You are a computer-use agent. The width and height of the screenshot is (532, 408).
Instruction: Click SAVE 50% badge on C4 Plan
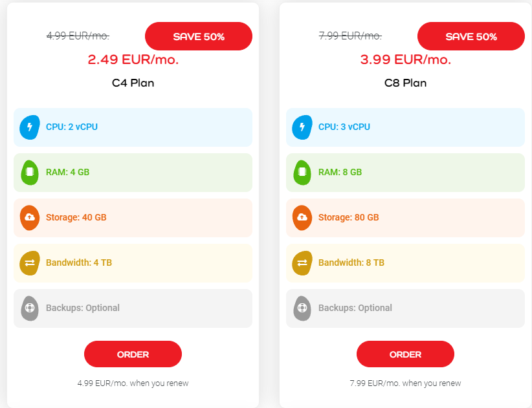click(x=198, y=37)
